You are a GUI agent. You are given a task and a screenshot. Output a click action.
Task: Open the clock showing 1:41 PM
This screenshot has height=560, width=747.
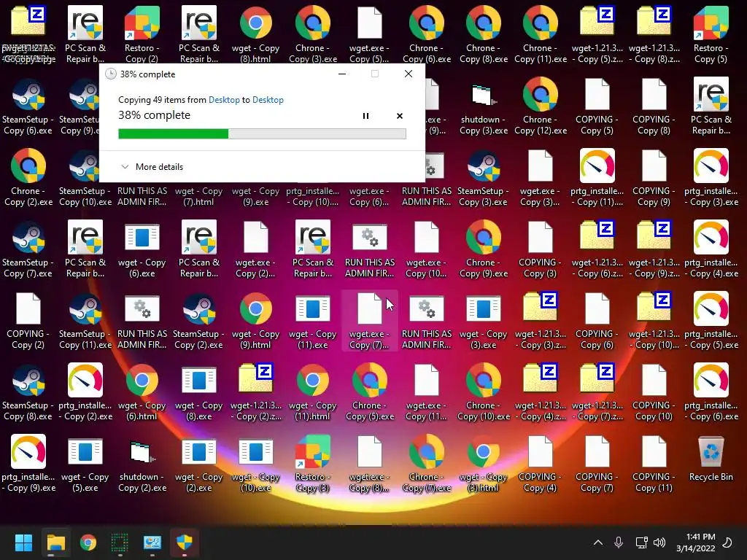pos(695,542)
